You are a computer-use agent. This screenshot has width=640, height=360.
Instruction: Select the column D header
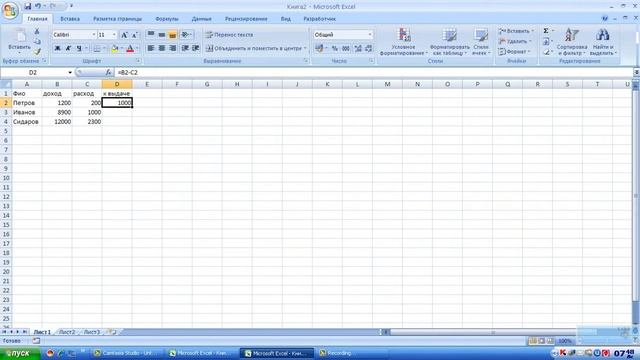coord(117,84)
